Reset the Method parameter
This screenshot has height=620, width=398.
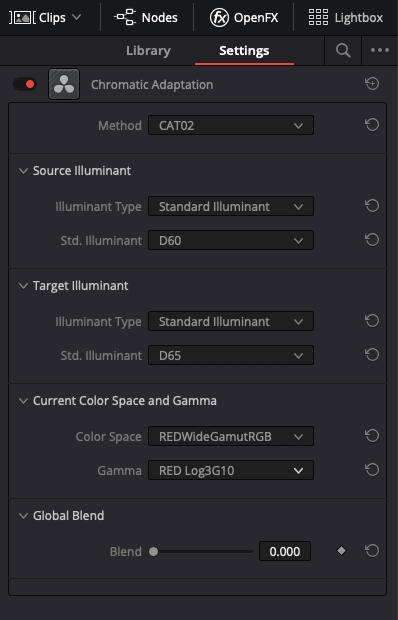tap(372, 125)
